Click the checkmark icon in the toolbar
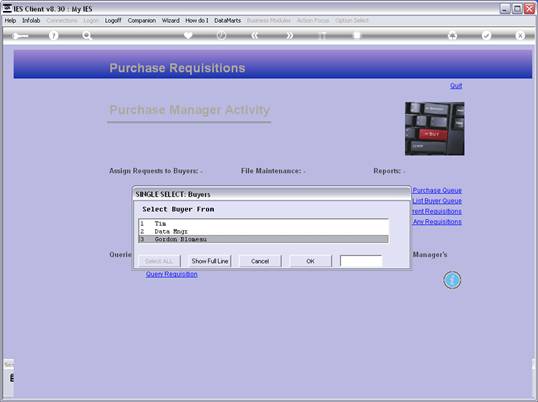The image size is (538, 402). click(486, 35)
